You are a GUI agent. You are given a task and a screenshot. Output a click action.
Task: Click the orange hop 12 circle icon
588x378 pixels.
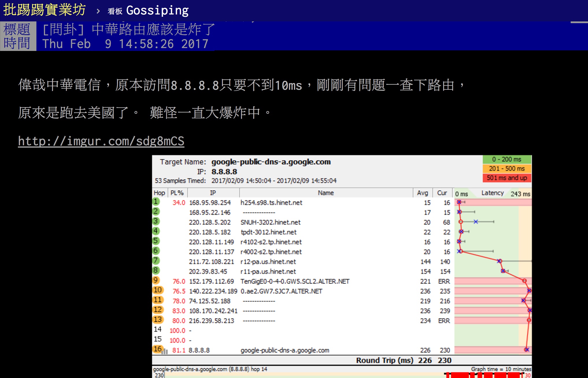[158, 310]
